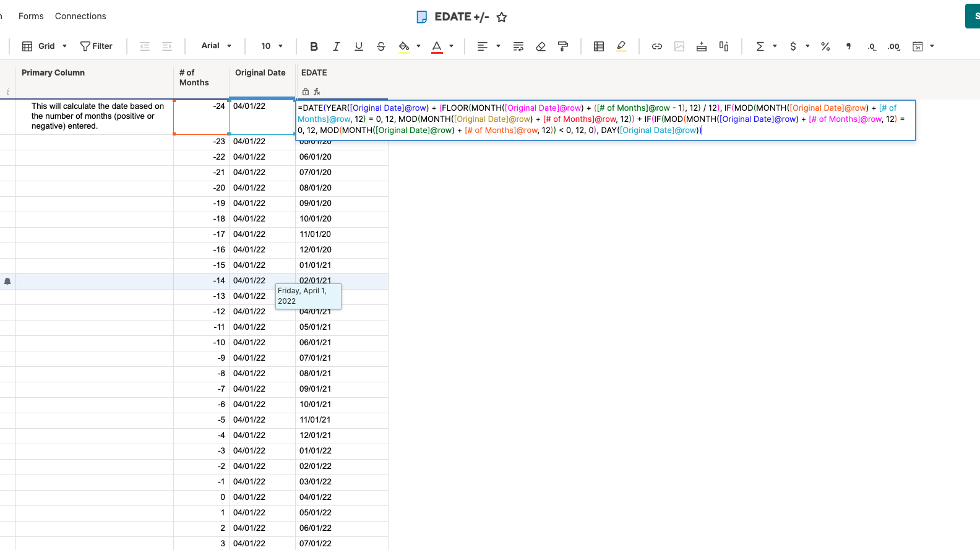This screenshot has height=550, width=980.
Task: Select the EDATE cell showing 07/01/22
Action: tap(342, 543)
